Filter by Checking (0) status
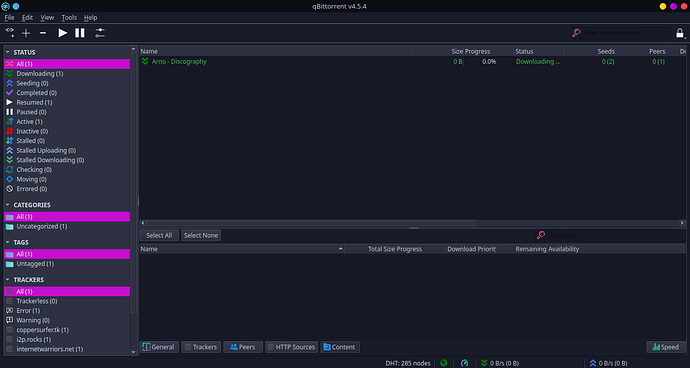This screenshot has width=690, height=368. (67, 169)
